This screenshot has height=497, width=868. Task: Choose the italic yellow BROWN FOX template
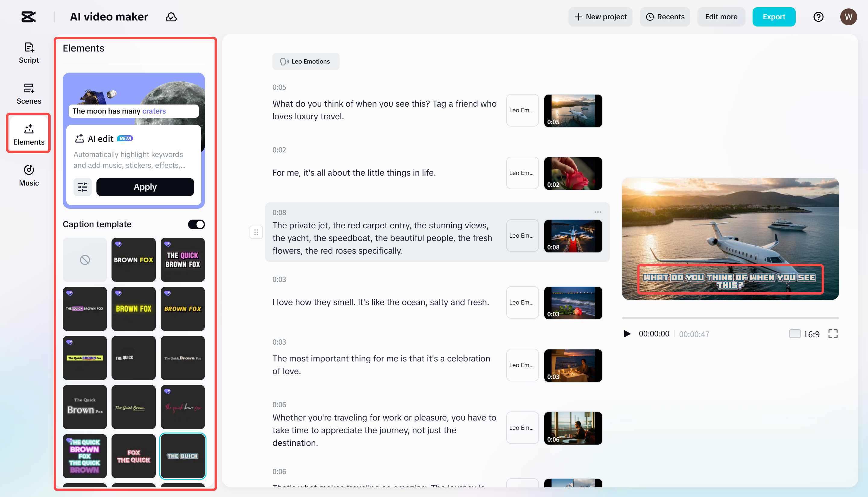pyautogui.click(x=183, y=309)
